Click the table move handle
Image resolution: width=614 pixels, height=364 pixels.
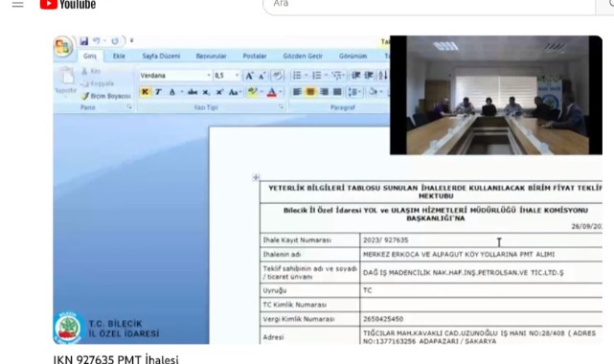tap(256, 178)
